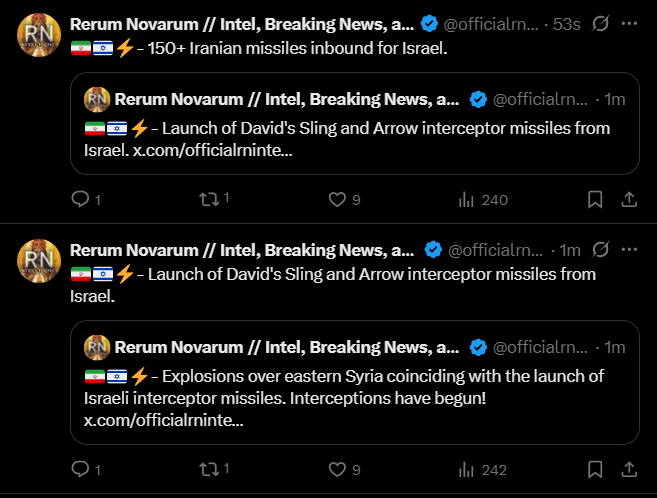Repost the second tweet about interceptor missiles
The height and width of the screenshot is (498, 657).
tap(209, 469)
